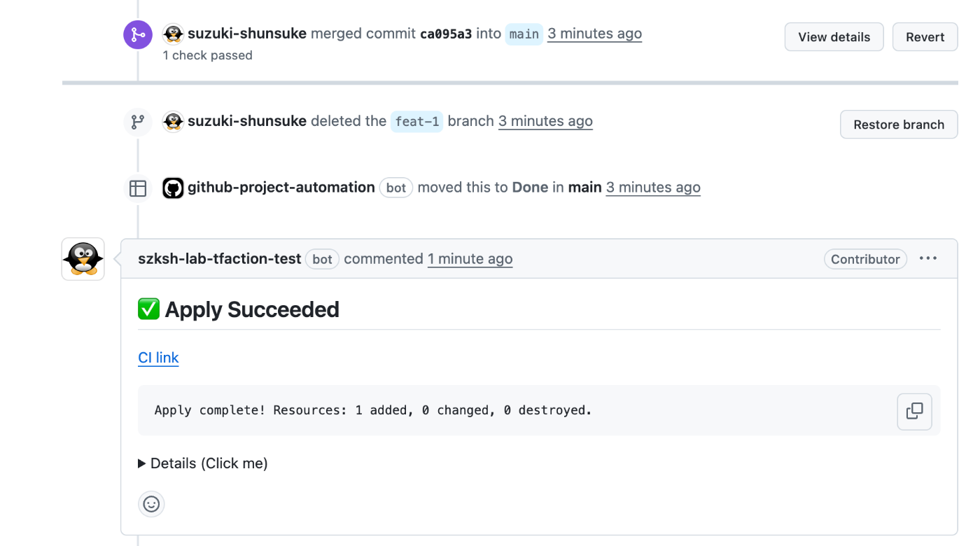Click suzuki-shunsuke's avatar in the merge event
Image resolution: width=980 pixels, height=546 pixels.
(173, 34)
